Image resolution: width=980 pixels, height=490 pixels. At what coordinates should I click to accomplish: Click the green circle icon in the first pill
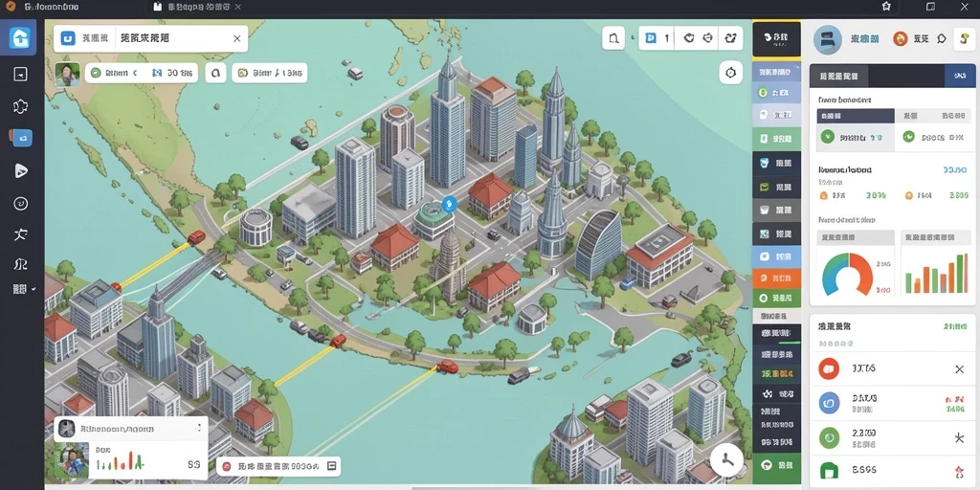tap(97, 73)
